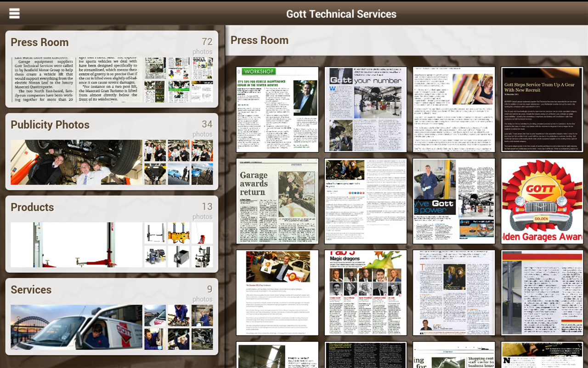Open the "Workshop" winter maintenance article thumbnail
This screenshot has width=588, height=368.
pos(277,108)
